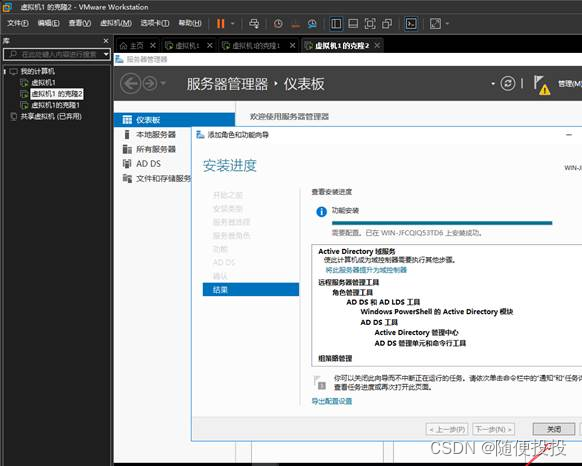Click the 功能安装 info icon

pos(321,212)
